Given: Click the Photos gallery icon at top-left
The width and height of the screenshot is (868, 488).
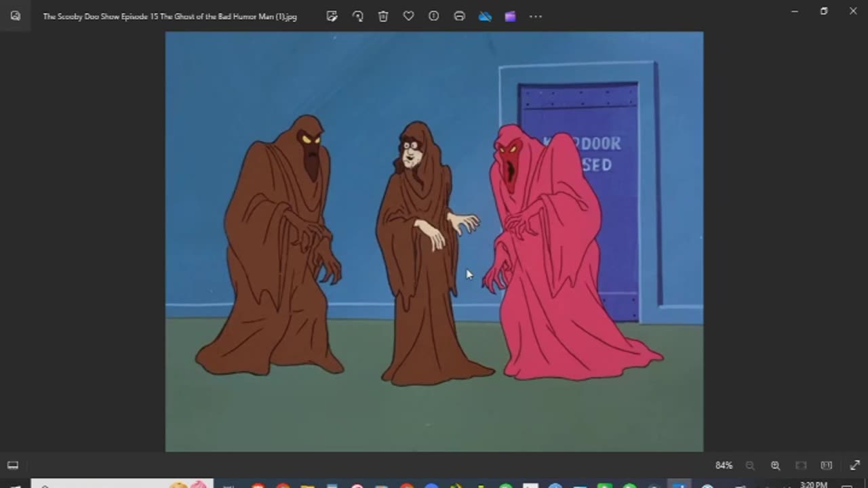Looking at the screenshot, I should pos(16,16).
